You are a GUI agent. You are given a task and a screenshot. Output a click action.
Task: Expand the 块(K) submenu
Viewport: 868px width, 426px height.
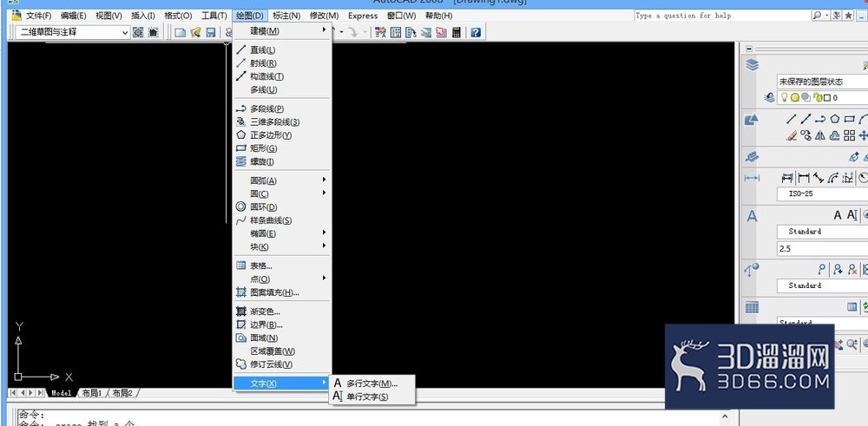coord(282,246)
